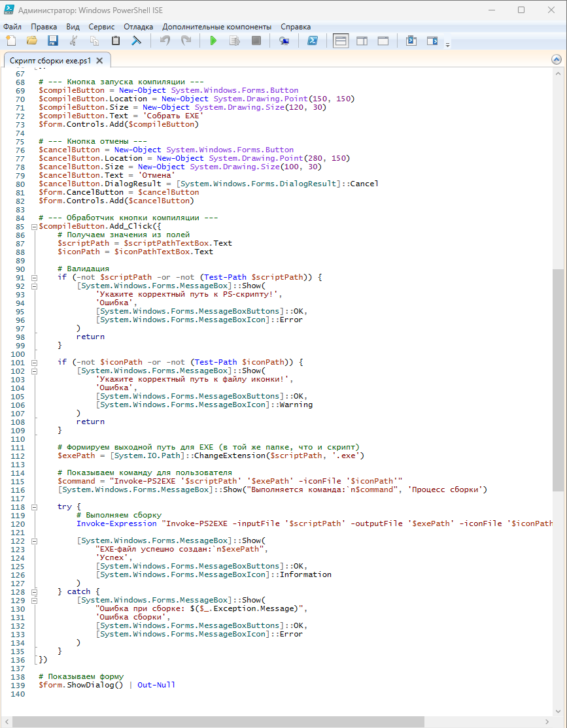
Task: Open a script with the folder icon
Action: click(x=31, y=41)
